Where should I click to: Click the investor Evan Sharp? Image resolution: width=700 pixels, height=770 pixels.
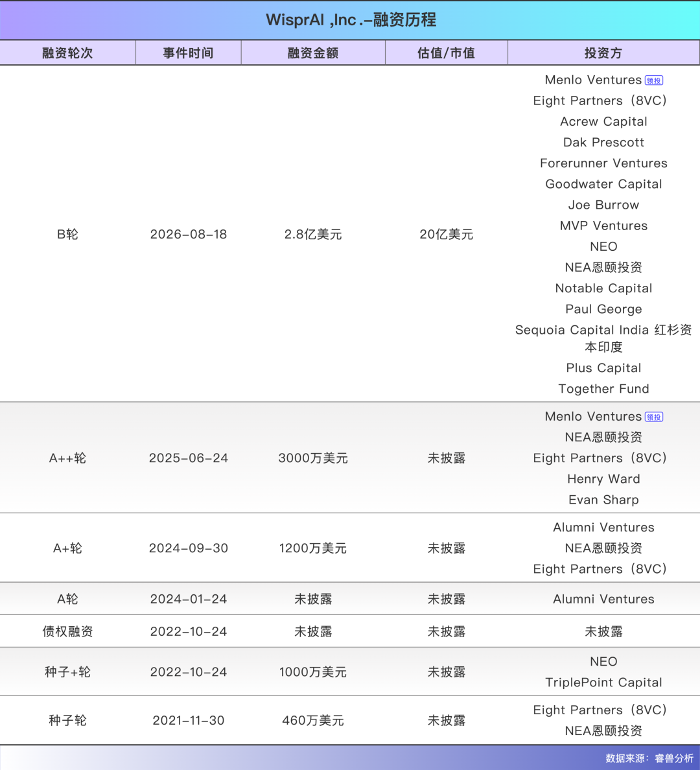603,500
